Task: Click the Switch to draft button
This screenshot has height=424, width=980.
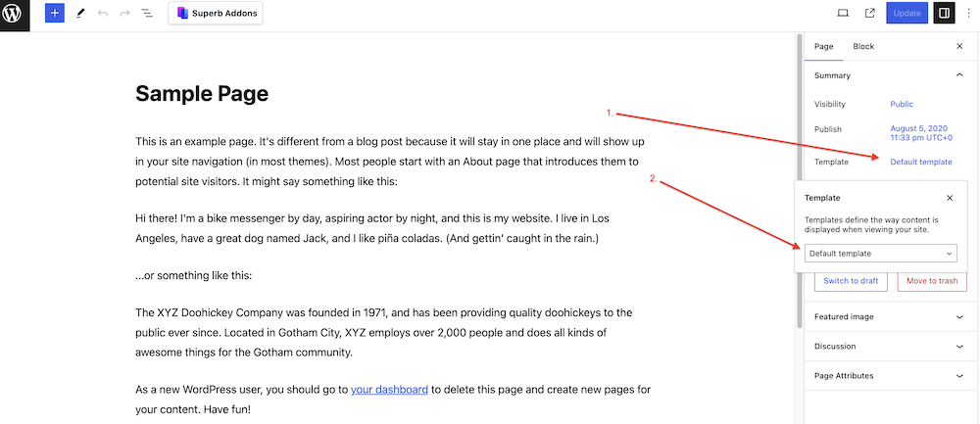Action: tap(851, 281)
